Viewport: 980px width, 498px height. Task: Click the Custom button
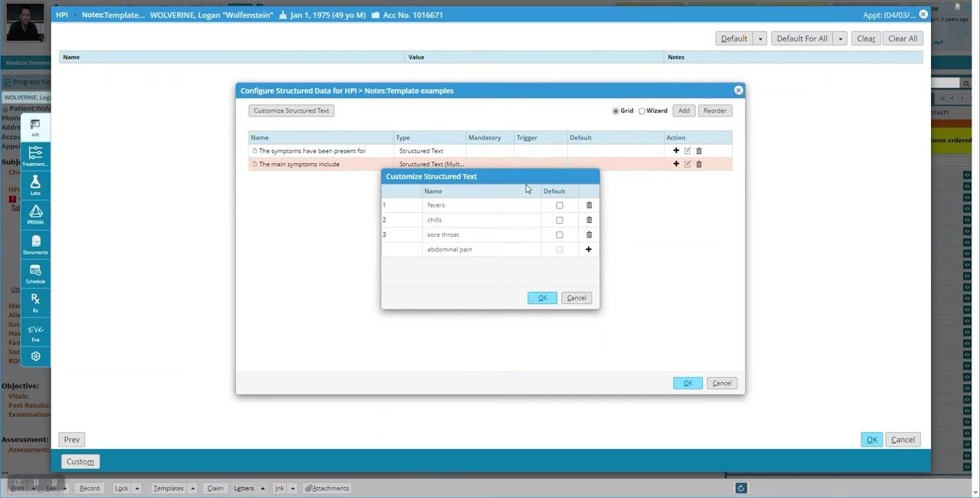(80, 461)
